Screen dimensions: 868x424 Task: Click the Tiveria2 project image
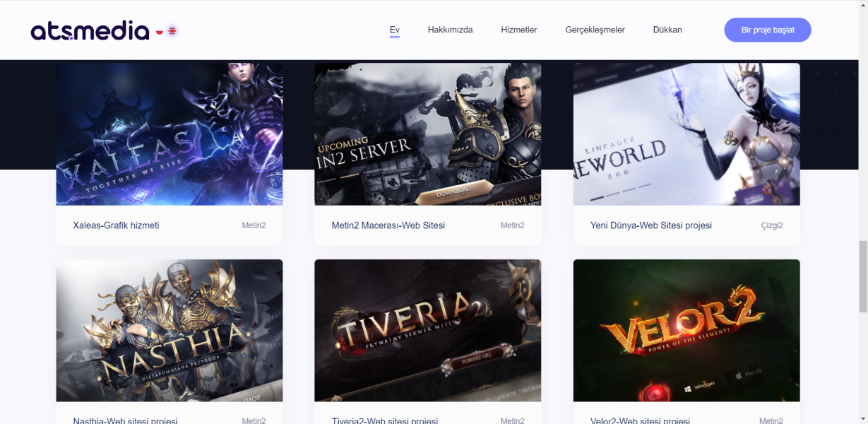coord(427,330)
